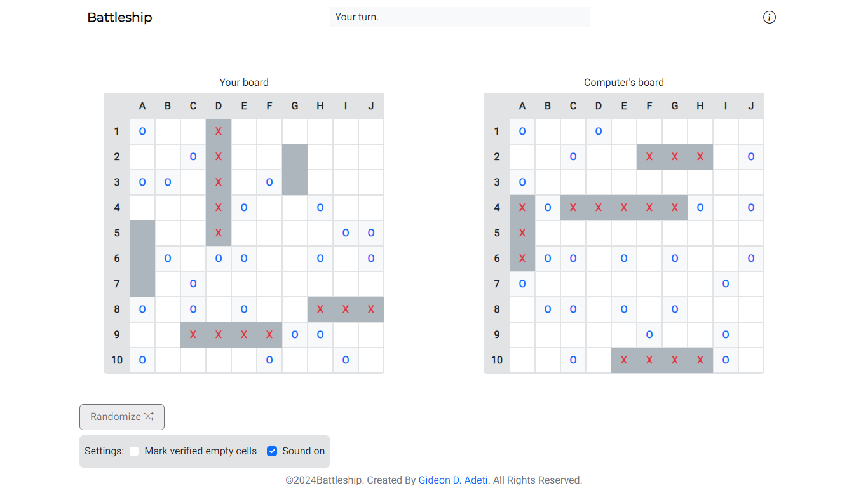Image resolution: width=868 pixels, height=488 pixels.
Task: Fire at cell E5 on the Computer's board
Action: pyautogui.click(x=623, y=233)
